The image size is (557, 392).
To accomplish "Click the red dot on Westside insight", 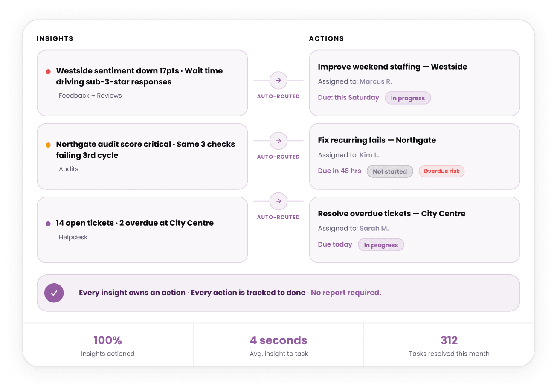I will coord(48,71).
